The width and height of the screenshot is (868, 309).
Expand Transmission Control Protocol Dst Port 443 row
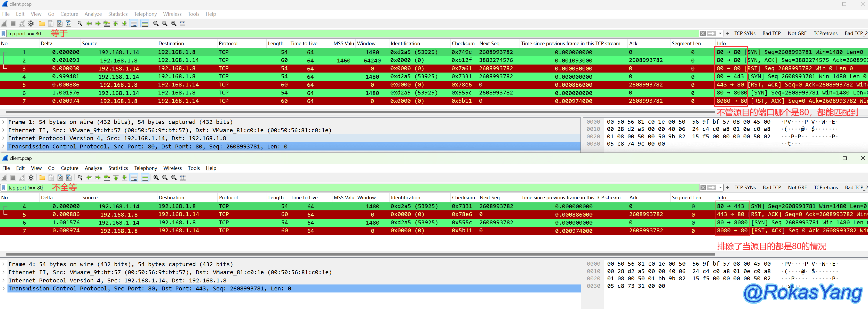click(4, 288)
